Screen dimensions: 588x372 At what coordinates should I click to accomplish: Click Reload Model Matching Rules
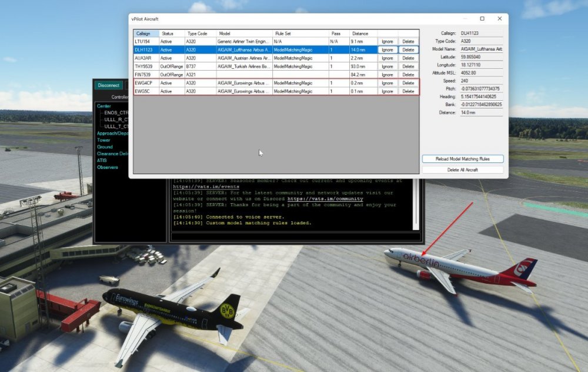[x=462, y=158]
